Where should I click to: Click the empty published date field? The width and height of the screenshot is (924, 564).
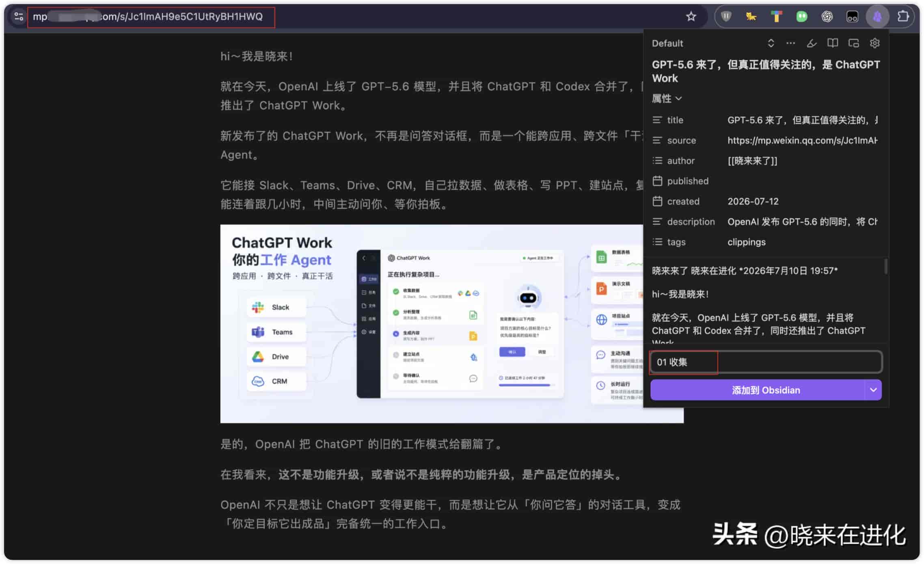pyautogui.click(x=803, y=181)
